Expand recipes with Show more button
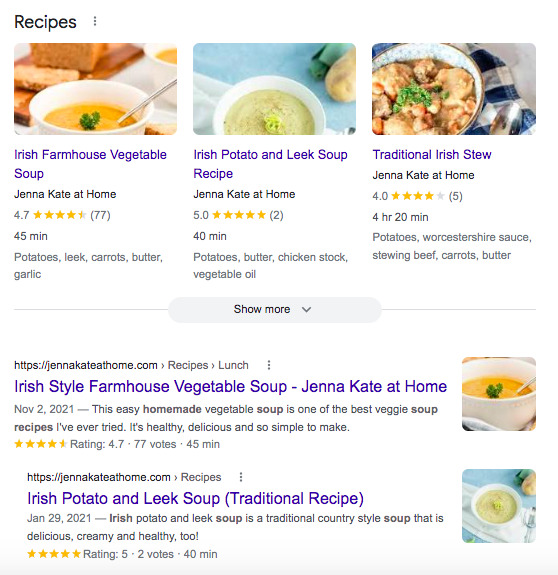This screenshot has width=558, height=575. 275,310
